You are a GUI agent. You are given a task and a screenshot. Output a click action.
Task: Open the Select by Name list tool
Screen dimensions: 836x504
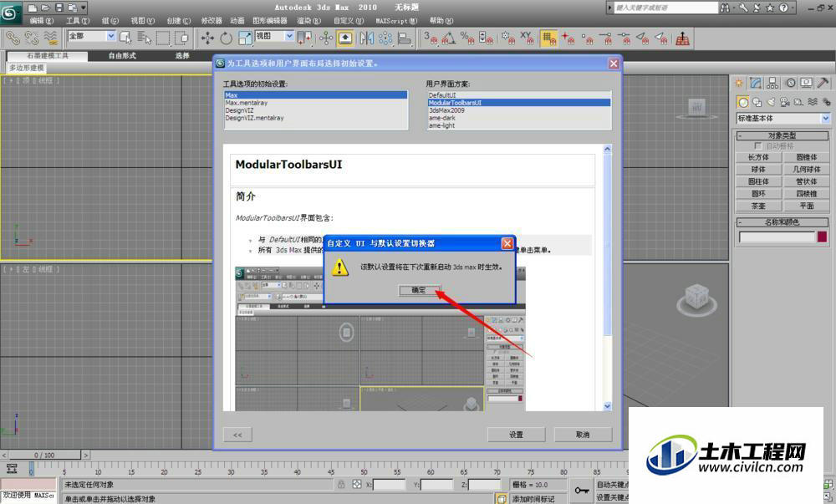145,38
